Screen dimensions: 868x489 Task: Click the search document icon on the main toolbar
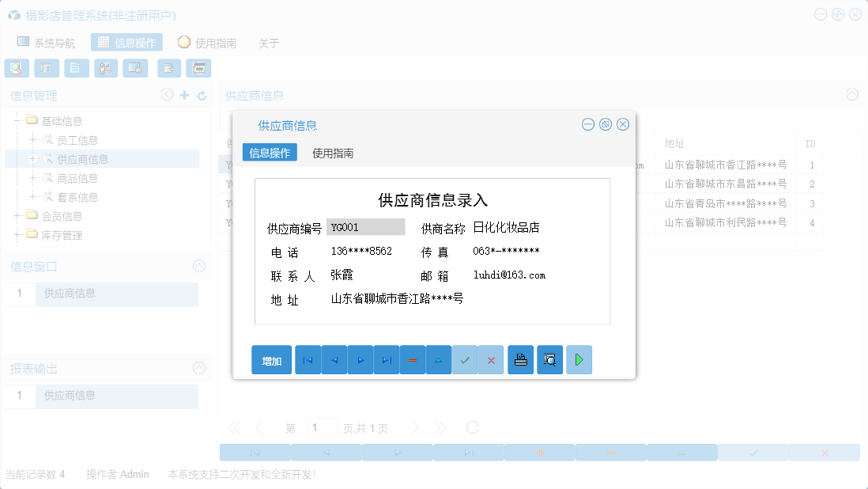[16, 68]
